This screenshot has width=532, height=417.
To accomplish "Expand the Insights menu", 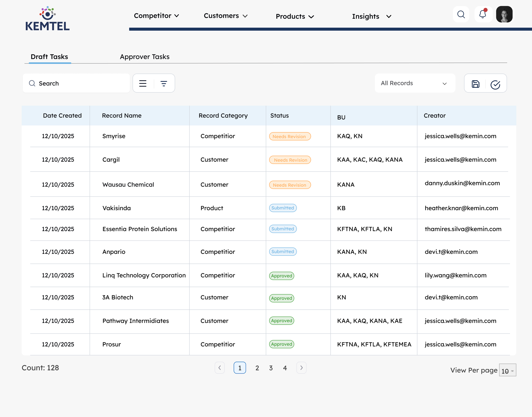I will (371, 16).
